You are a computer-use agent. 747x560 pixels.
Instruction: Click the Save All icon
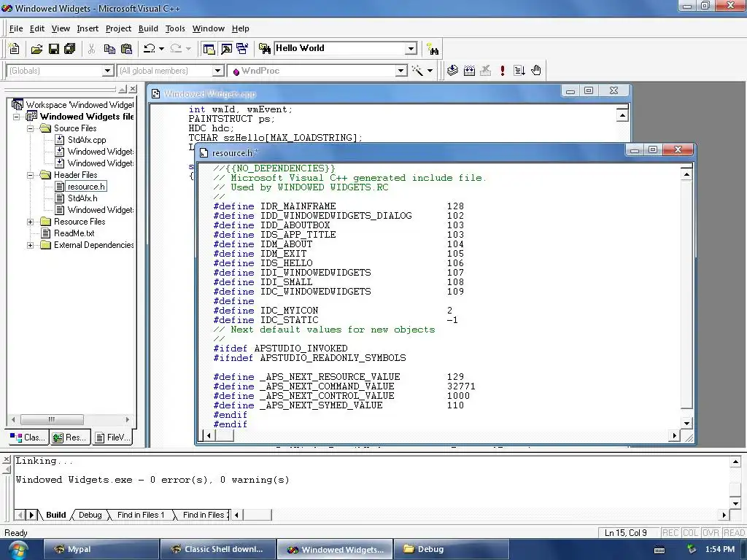pos(70,49)
